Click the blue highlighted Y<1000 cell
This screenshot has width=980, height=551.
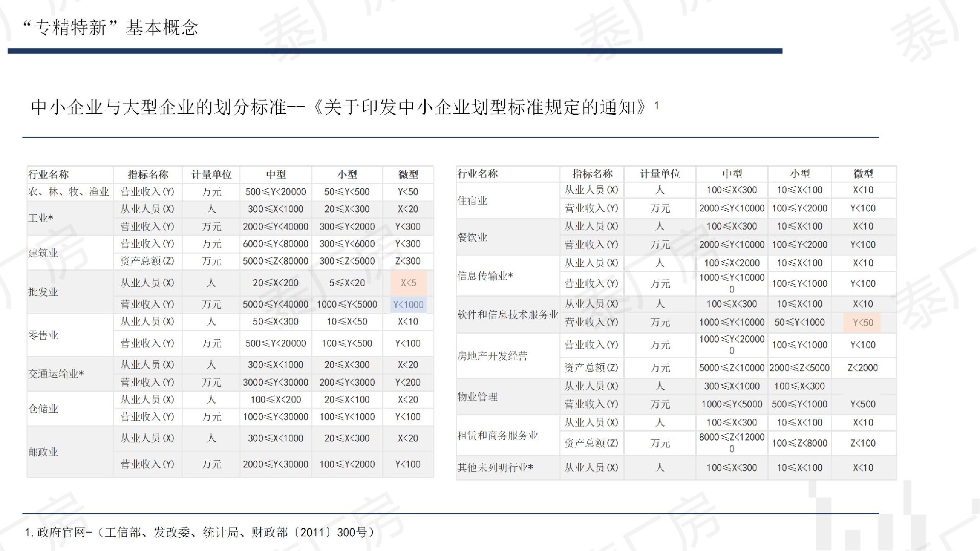point(408,305)
